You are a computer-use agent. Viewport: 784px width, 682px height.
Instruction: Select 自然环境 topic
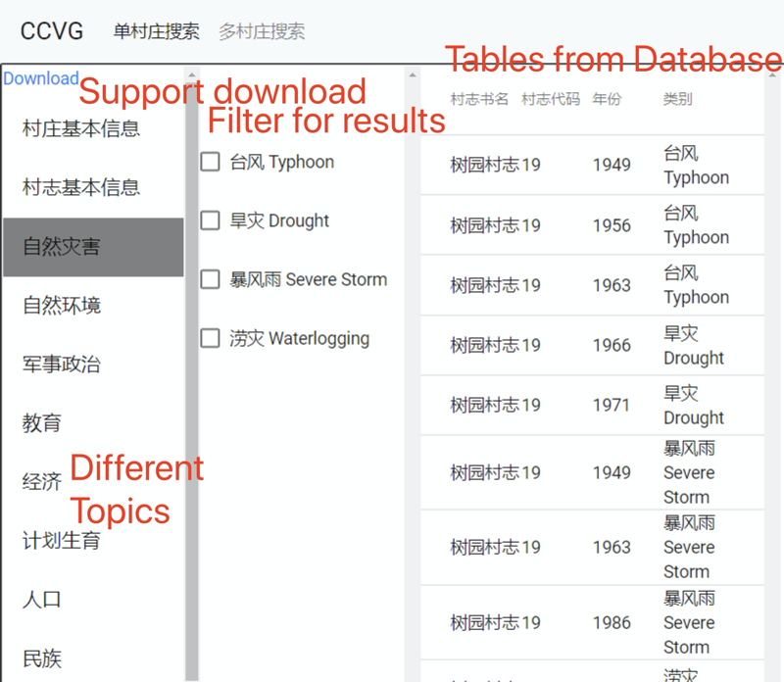pos(93,306)
